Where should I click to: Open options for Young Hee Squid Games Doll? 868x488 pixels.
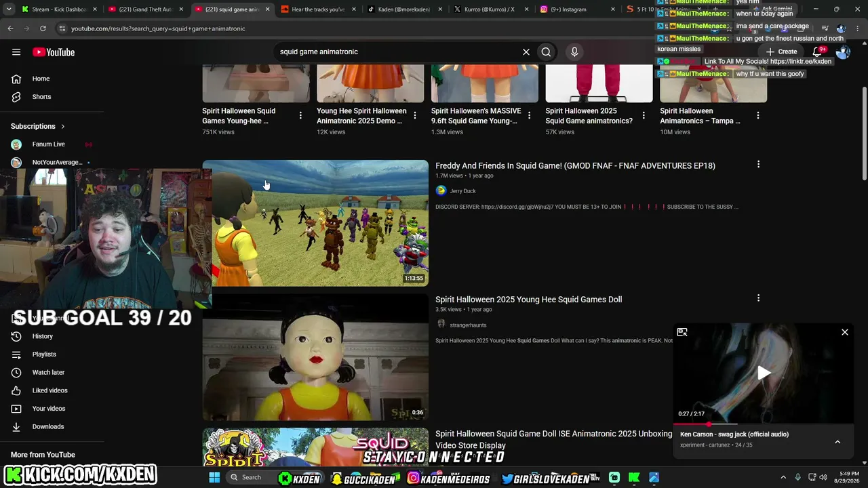pos(758,298)
